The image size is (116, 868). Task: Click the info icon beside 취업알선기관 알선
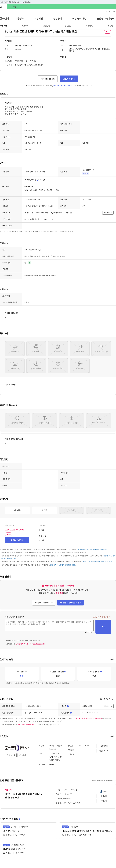pos(65,672)
